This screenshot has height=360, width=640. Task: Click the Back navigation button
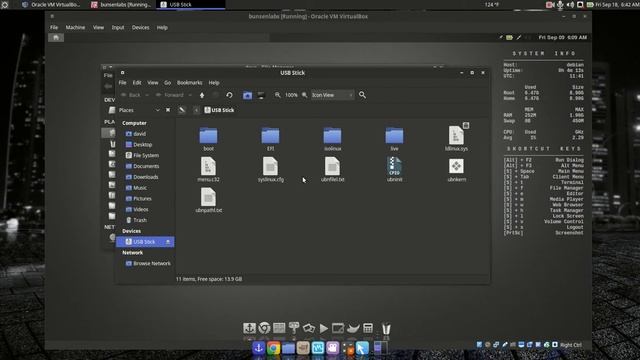[x=131, y=95]
